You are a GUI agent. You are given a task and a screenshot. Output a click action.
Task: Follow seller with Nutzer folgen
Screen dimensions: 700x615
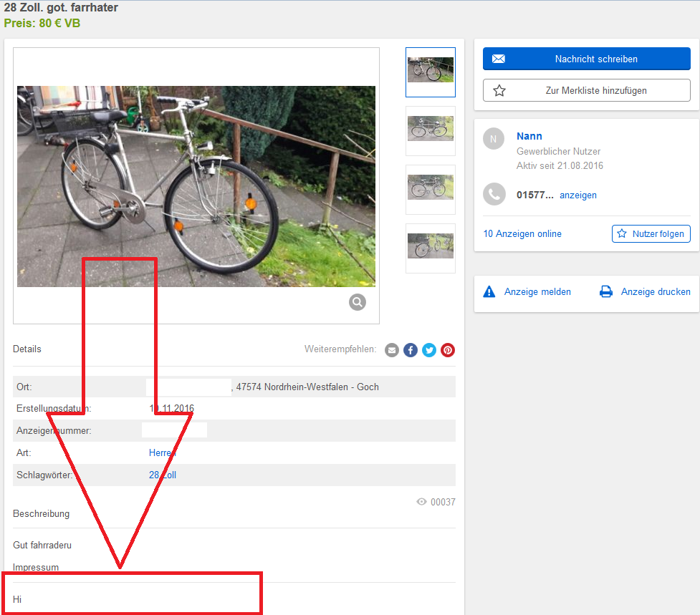(x=651, y=233)
